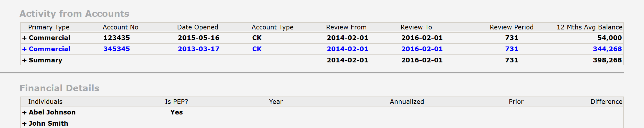The width and height of the screenshot is (644, 128).
Task: Click the Primary Type column header
Action: pyautogui.click(x=49, y=27)
